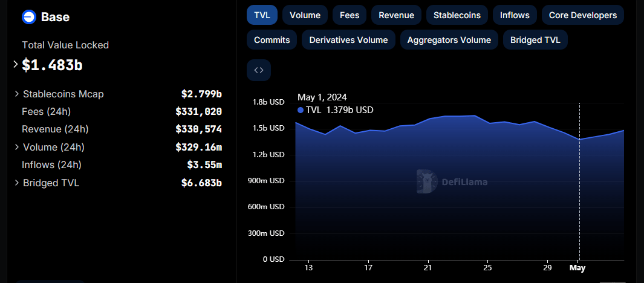
Task: Expand the Total Value Locked chevron
Action: [16, 64]
